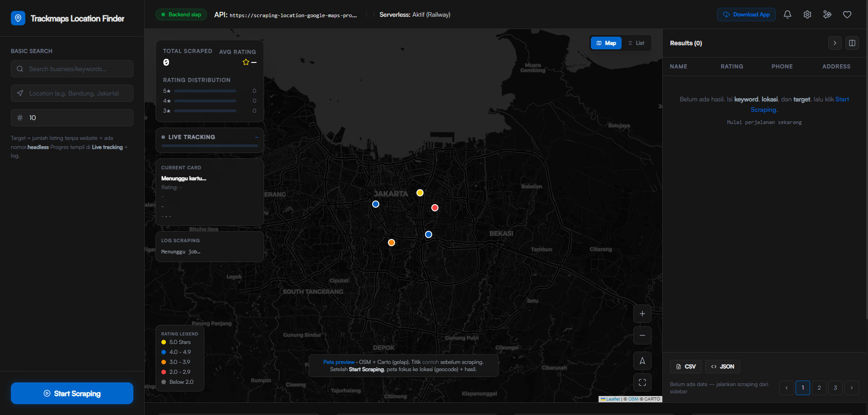Sort by NAME column header

[679, 67]
